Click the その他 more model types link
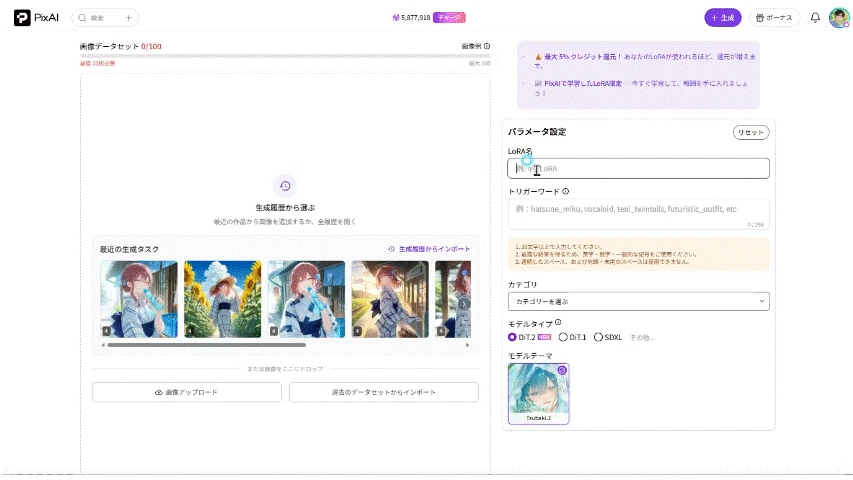This screenshot has width=853, height=480. point(642,338)
